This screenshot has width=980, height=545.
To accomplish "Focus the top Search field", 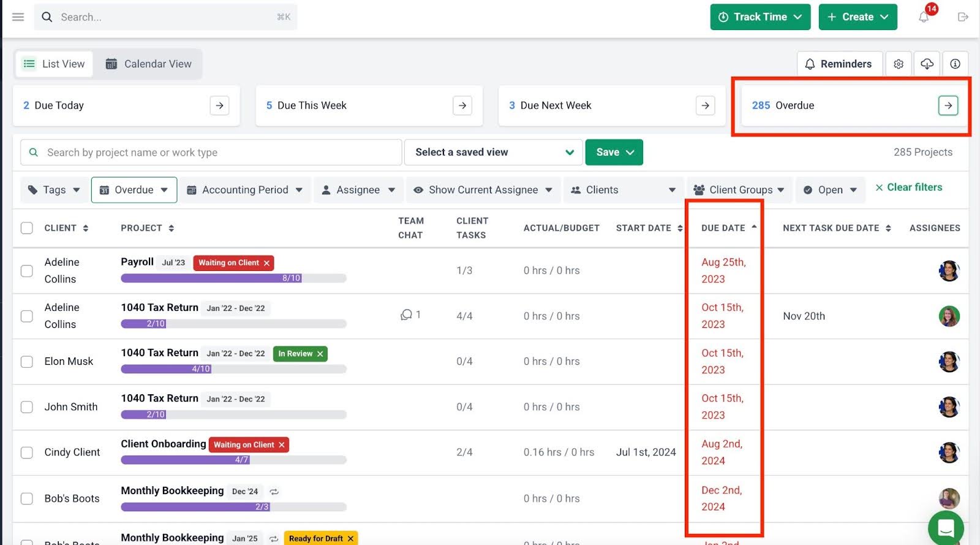I will tap(166, 17).
